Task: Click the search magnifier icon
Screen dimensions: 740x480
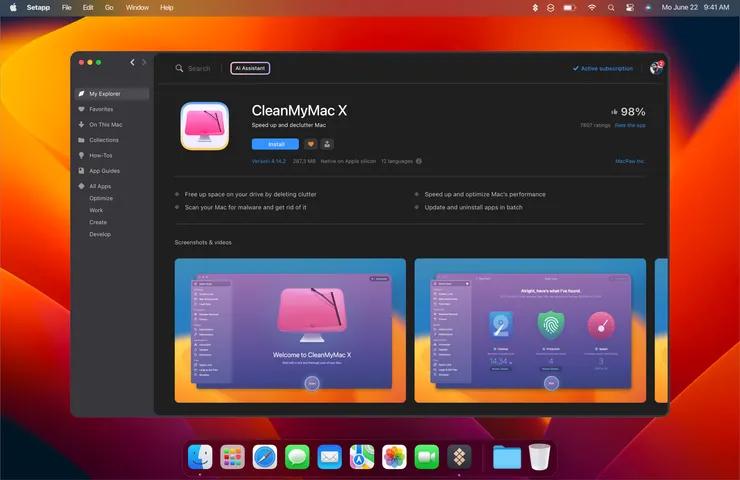Action: (x=179, y=68)
